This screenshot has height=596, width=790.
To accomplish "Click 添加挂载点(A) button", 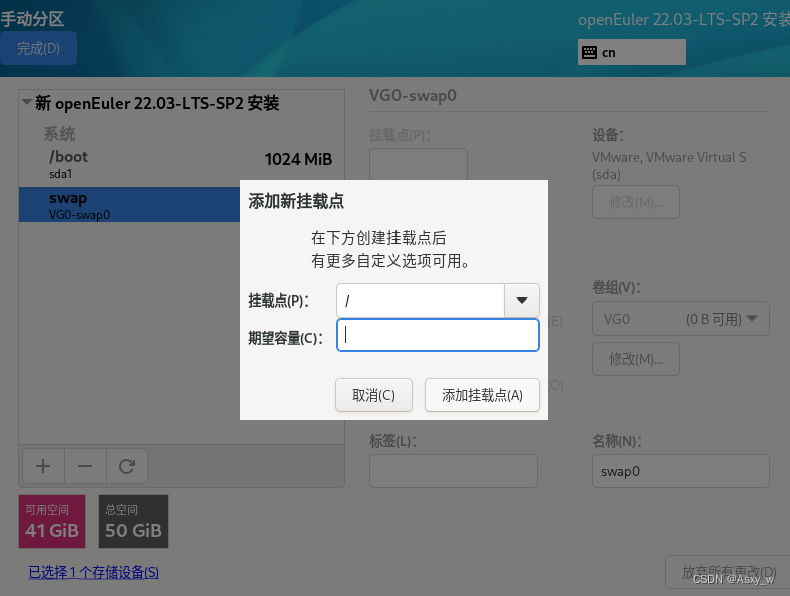I will click(x=482, y=395).
